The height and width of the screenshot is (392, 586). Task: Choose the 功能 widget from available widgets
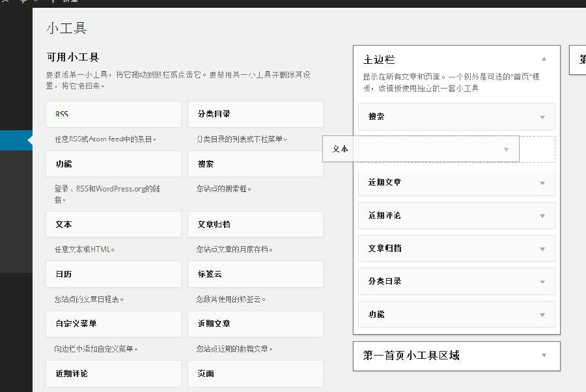[x=113, y=164]
